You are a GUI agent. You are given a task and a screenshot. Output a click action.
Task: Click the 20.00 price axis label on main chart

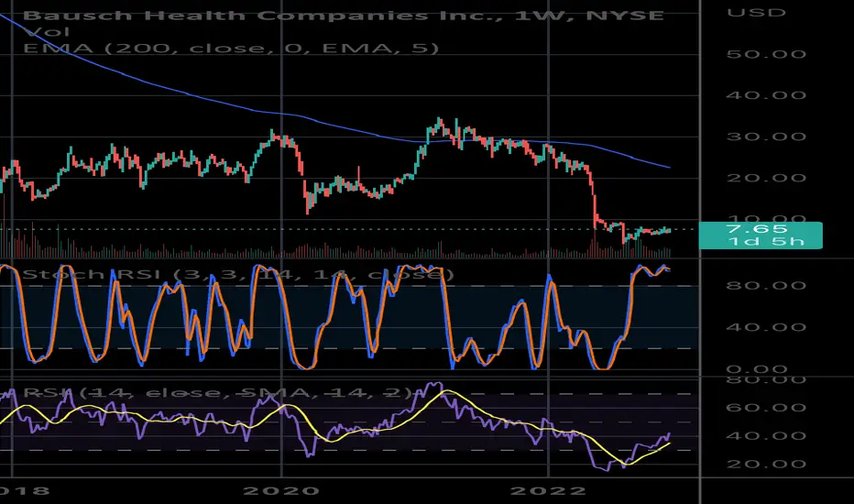pos(766,178)
